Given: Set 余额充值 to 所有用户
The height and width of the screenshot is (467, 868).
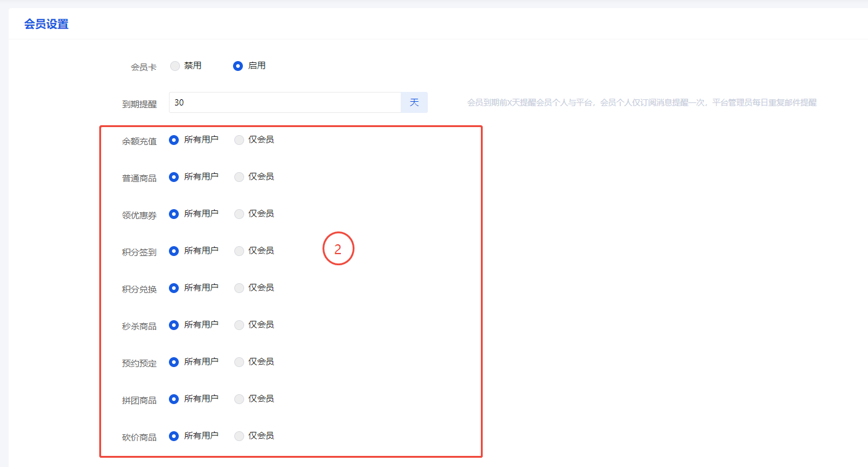Looking at the screenshot, I should 174,140.
